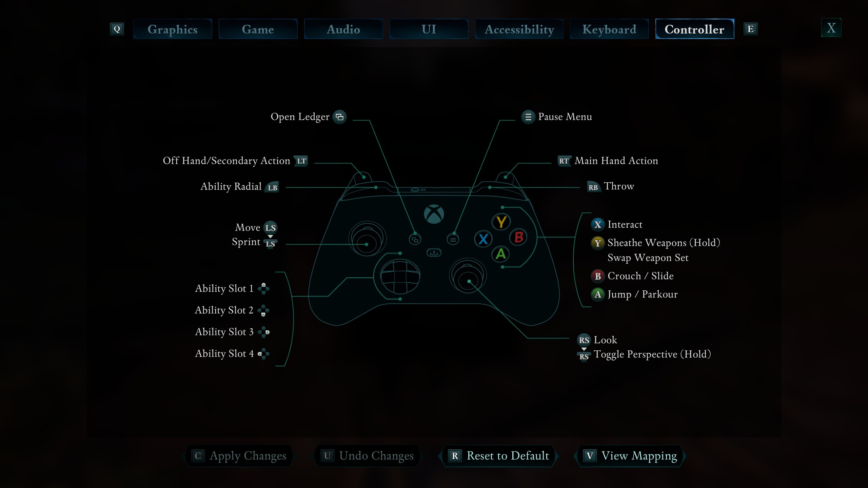Toggle the Graphics settings tab
Screen dimensions: 868x488
click(172, 28)
